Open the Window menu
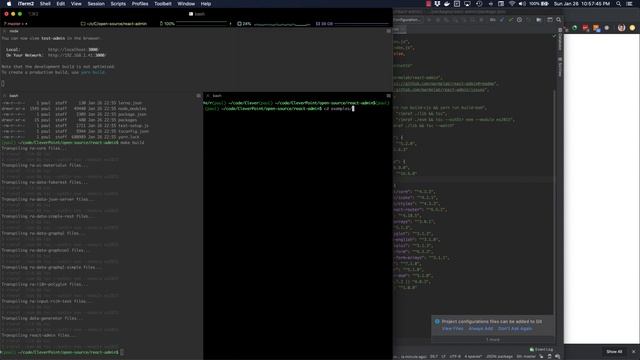Image resolution: width=640 pixels, height=360 pixels. (186, 4)
